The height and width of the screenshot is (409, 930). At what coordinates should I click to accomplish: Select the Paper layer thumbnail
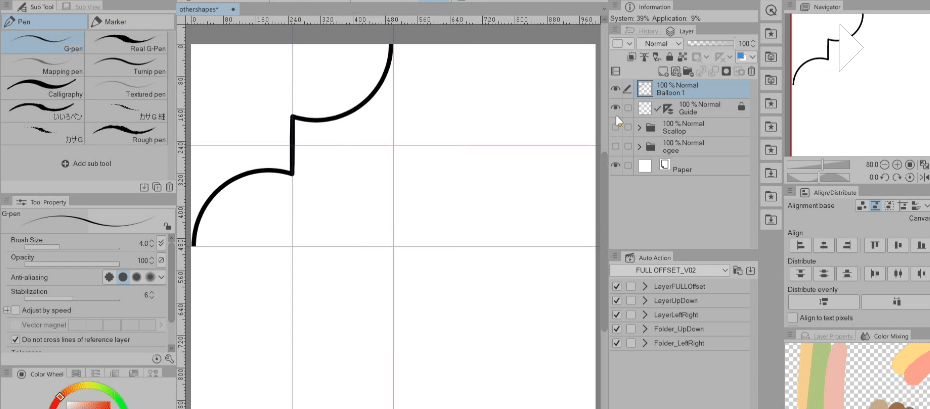point(645,166)
